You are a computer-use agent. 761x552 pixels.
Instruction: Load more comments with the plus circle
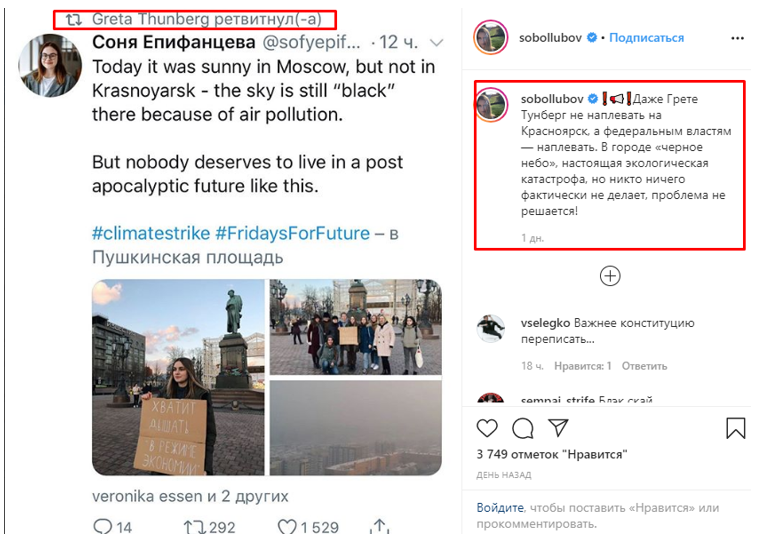610,276
